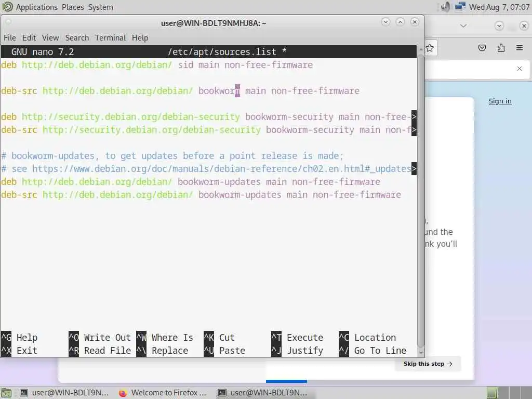Click the volume speaker icon in system tray
The image size is (532, 399).
click(x=445, y=7)
